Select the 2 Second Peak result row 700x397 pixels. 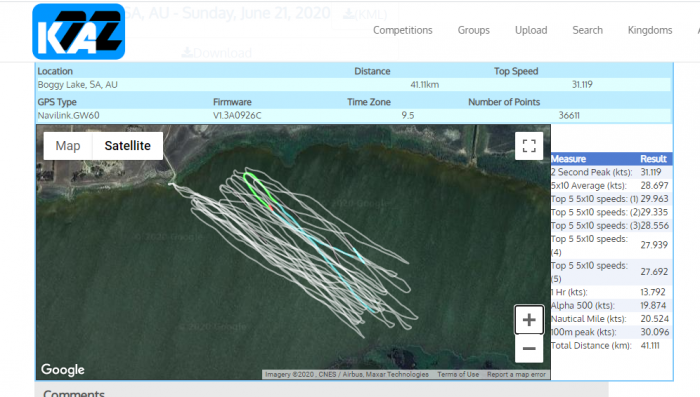[611, 172]
